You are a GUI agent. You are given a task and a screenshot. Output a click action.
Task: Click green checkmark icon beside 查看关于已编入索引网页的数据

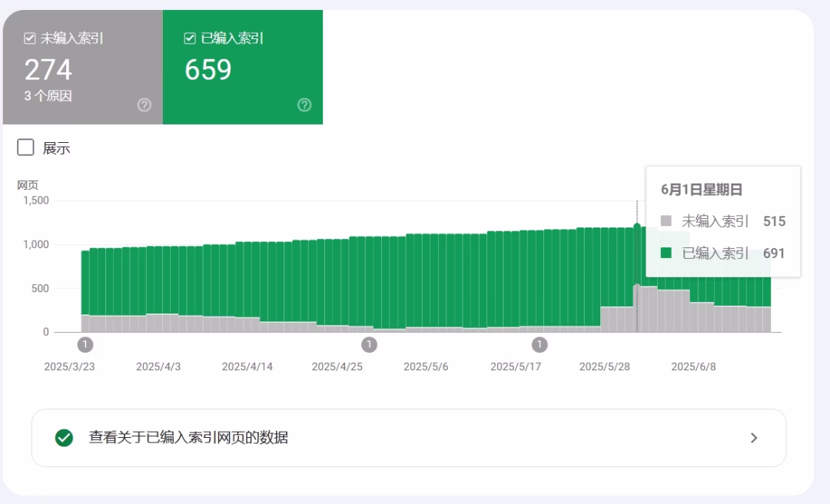[x=65, y=438]
